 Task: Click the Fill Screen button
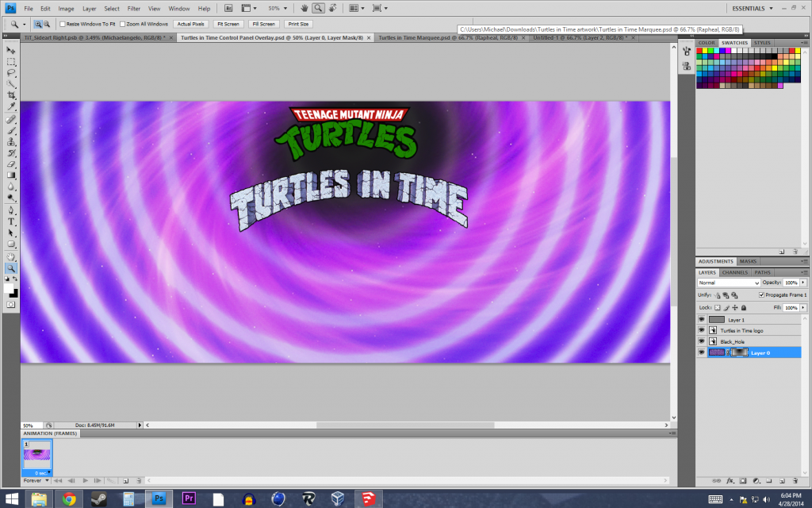(x=263, y=24)
